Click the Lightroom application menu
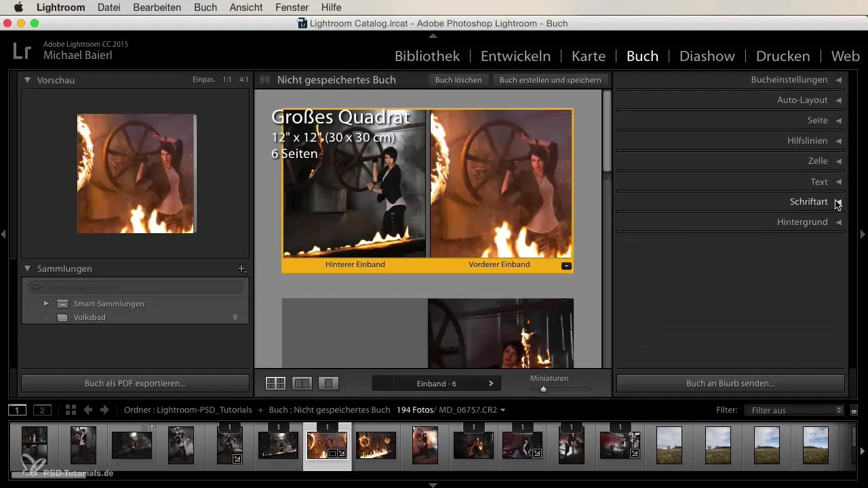Screen dimensions: 868x488 tap(60, 7)
